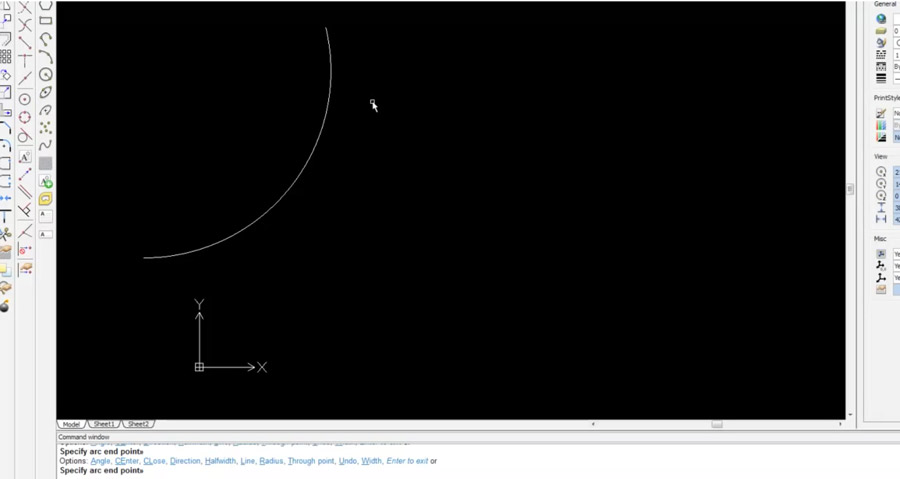This screenshot has width=900, height=479.
Task: Select the Circle draw tool
Action: click(45, 75)
